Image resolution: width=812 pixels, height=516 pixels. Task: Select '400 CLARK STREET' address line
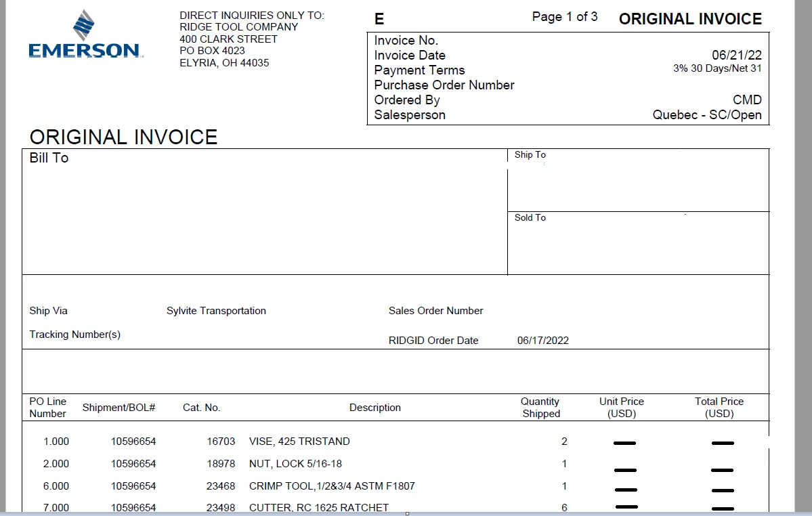[228, 39]
